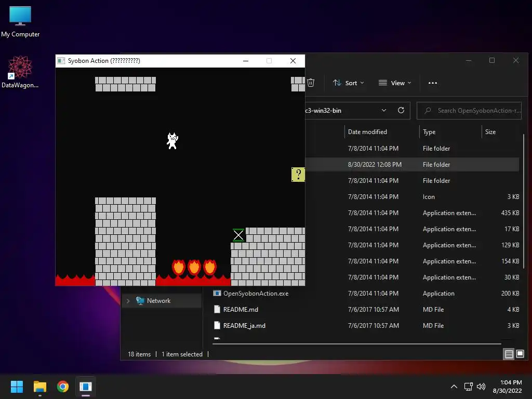Click the Syobon Action window title icon

[x=61, y=61]
